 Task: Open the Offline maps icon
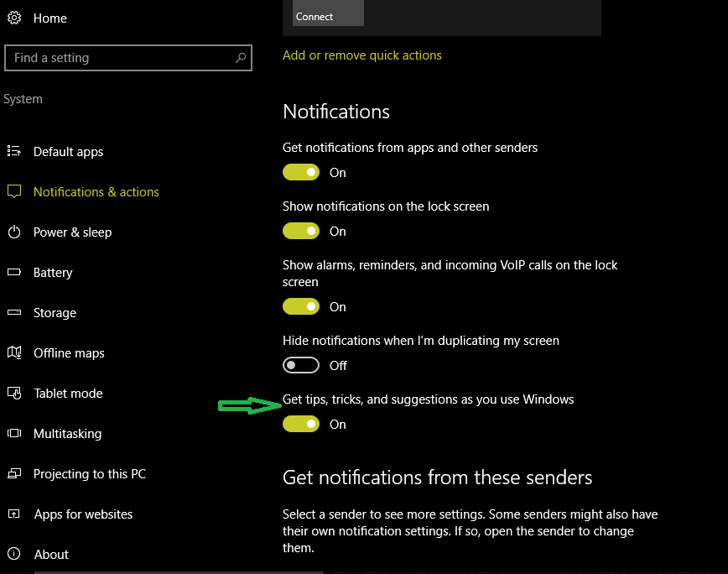[14, 352]
